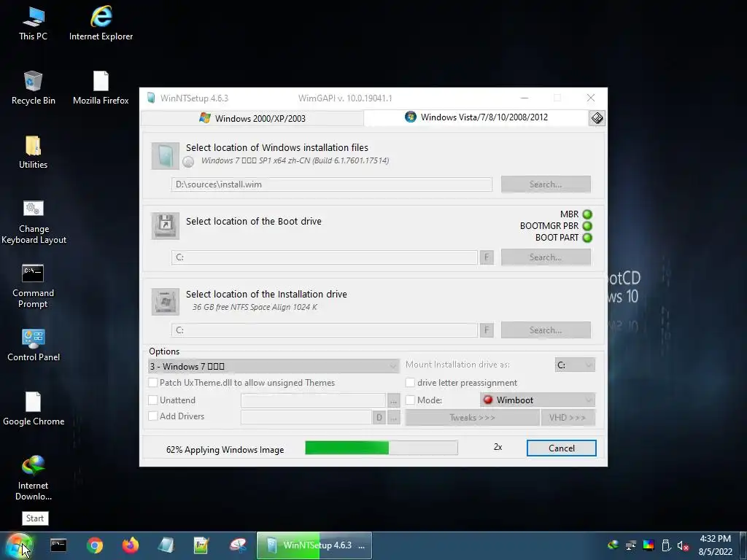747x560 pixels.
Task: Open the snipping tool taskbar icon
Action: 238,545
